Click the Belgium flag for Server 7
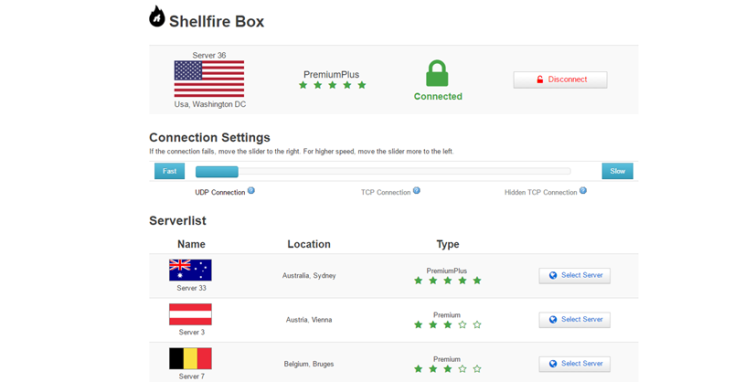Viewport: 755px width, 382px height. (x=190, y=359)
